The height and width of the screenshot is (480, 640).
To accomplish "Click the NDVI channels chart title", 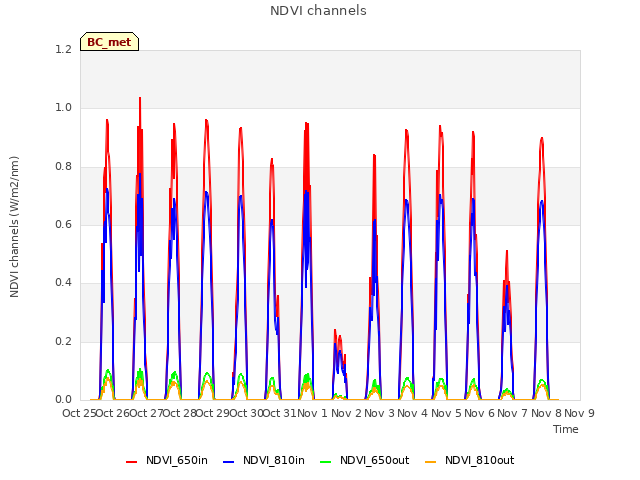I will point(318,10).
